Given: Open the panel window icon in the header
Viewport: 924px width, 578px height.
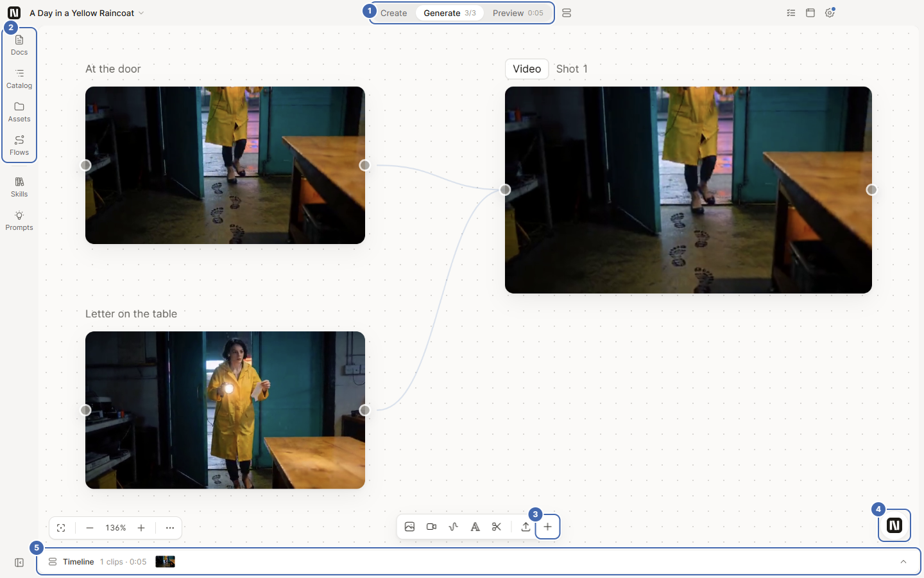Looking at the screenshot, I should (x=810, y=13).
